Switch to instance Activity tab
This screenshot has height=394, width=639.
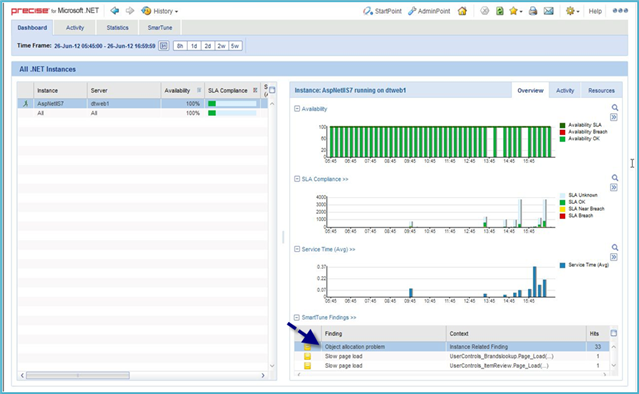[x=565, y=90]
